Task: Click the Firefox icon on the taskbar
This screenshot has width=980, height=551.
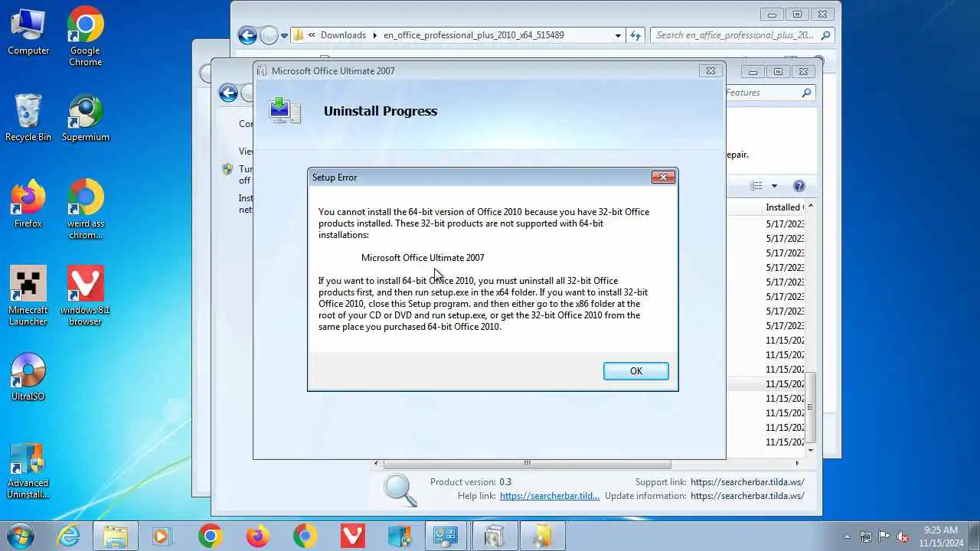Action: pyautogui.click(x=257, y=536)
